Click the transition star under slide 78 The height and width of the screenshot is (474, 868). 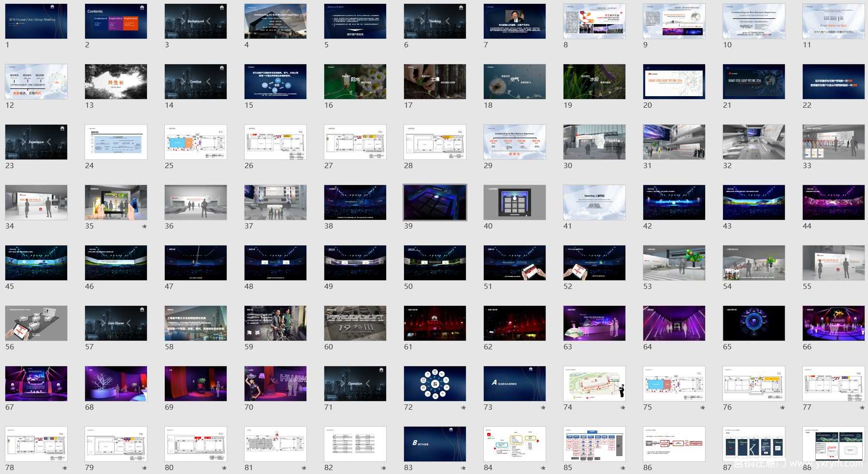tap(65, 468)
